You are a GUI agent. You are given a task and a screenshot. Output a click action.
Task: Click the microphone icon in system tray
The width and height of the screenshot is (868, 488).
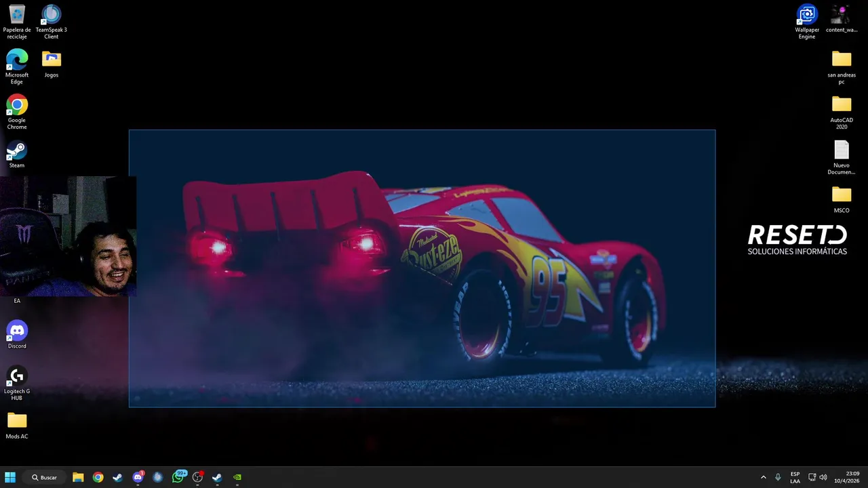coord(778,477)
